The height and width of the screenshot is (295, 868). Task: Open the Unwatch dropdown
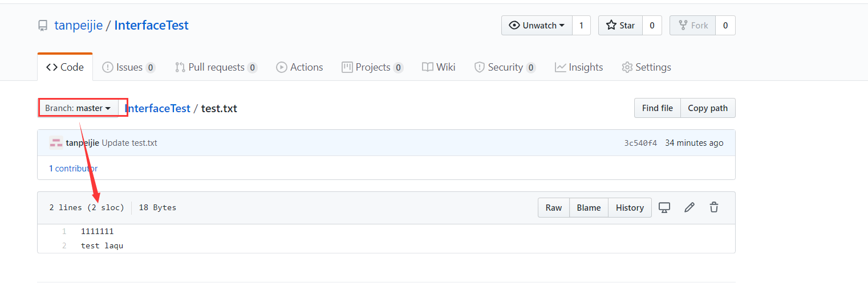537,26
